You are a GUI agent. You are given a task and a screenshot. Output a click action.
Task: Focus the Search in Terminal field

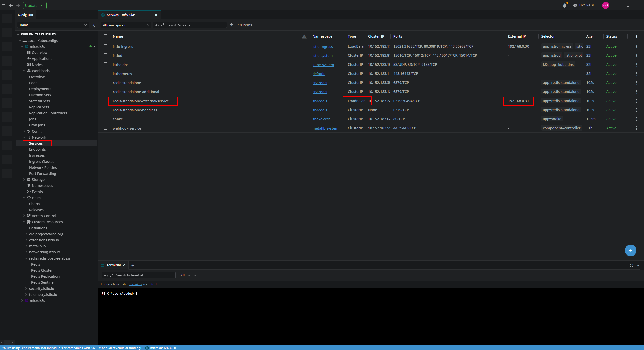click(145, 275)
